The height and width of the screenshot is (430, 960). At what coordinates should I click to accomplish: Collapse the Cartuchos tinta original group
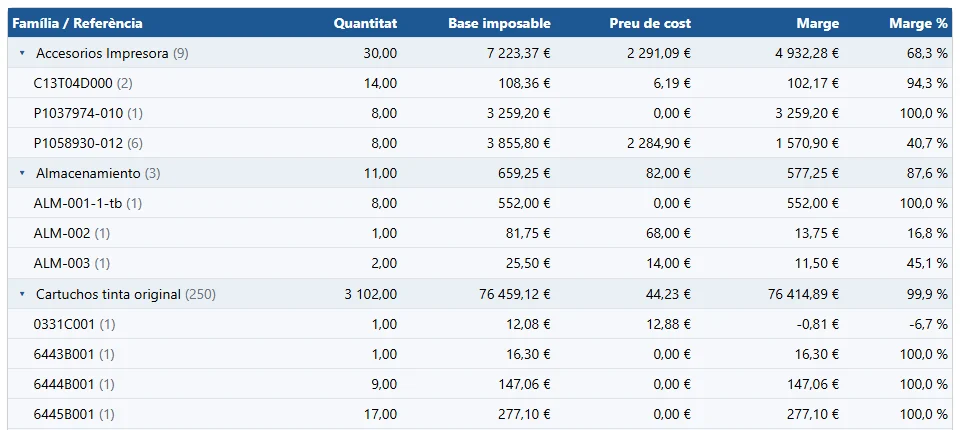pos(22,295)
